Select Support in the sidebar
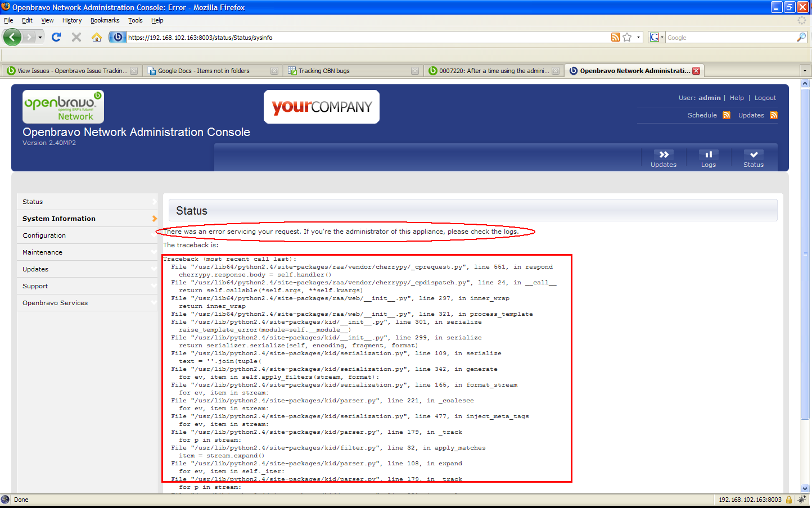The image size is (812, 508). 87,286
